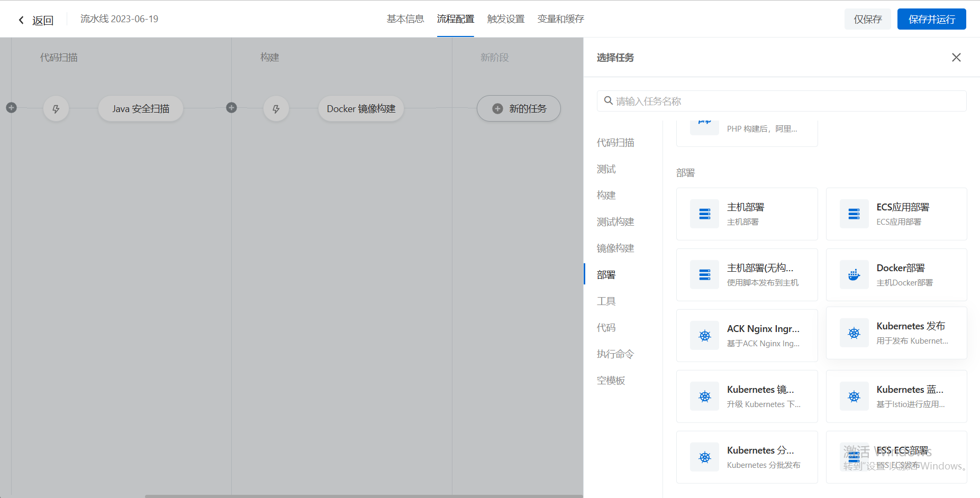
Task: Select 代码扫描 category in task list
Action: (615, 143)
